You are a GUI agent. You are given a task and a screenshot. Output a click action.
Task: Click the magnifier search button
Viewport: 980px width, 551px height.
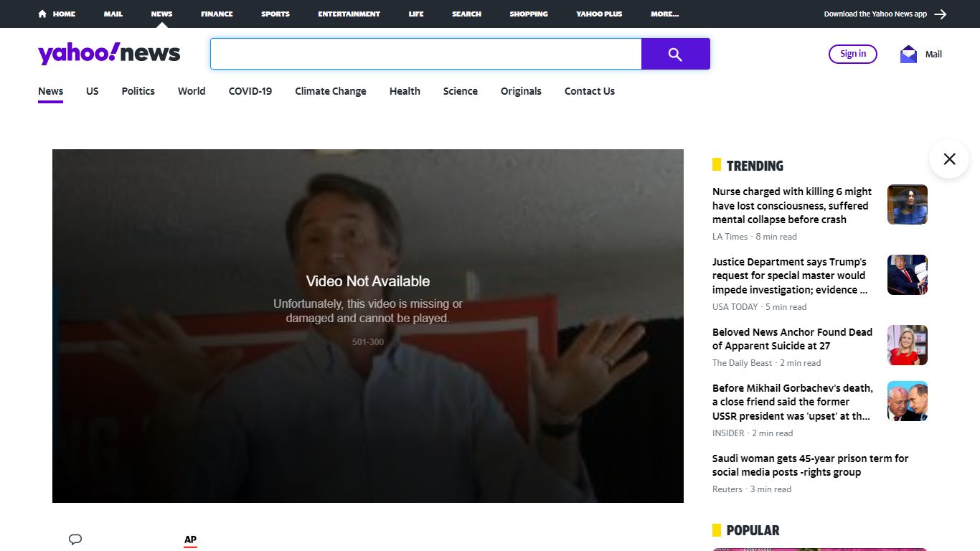click(675, 54)
